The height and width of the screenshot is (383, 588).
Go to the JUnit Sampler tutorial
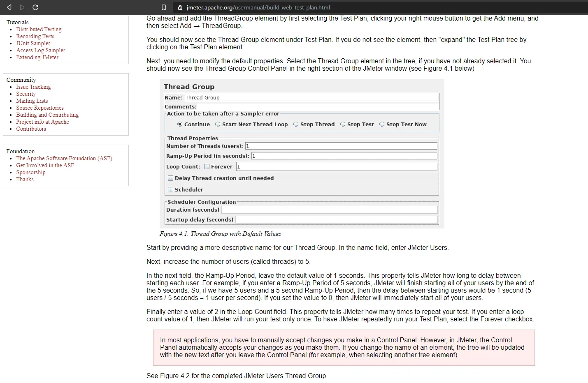pos(33,43)
